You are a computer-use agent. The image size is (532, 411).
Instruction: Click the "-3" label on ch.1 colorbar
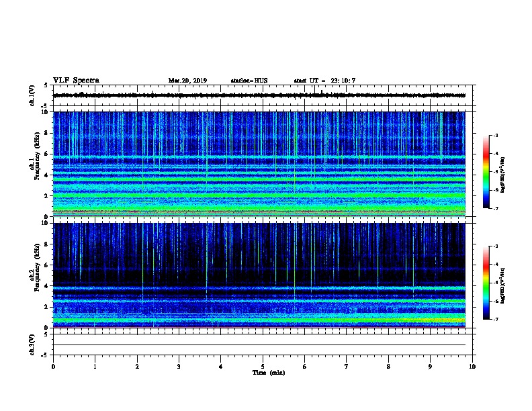pyautogui.click(x=496, y=136)
